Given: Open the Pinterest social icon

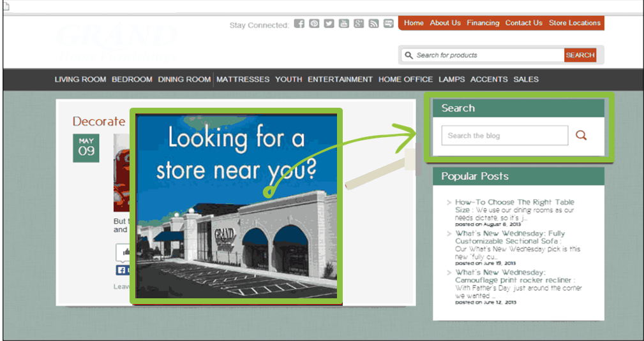Looking at the screenshot, I should [x=314, y=24].
